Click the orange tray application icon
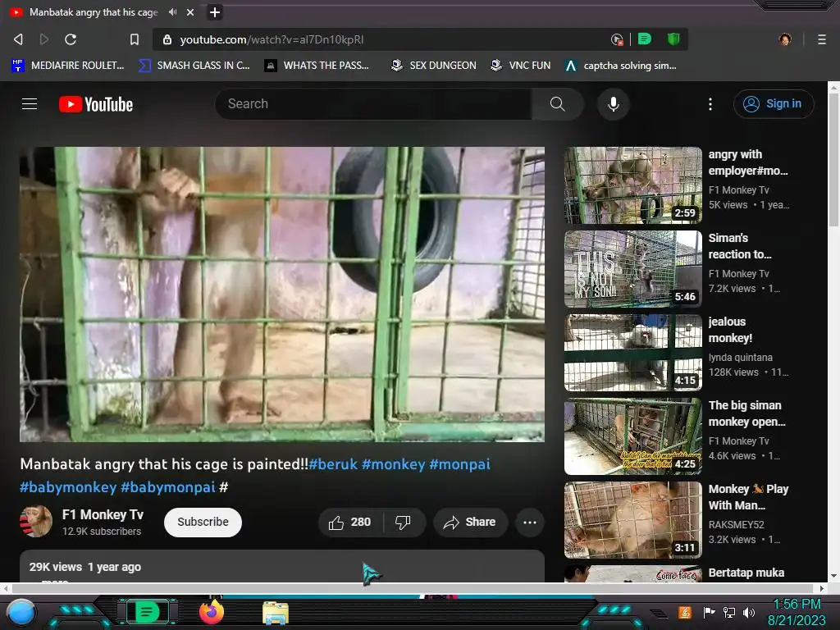This screenshot has height=630, width=840. click(x=685, y=612)
